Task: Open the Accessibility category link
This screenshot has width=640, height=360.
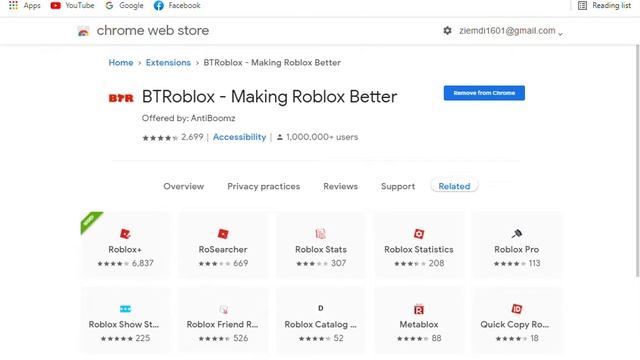Action: (x=239, y=137)
